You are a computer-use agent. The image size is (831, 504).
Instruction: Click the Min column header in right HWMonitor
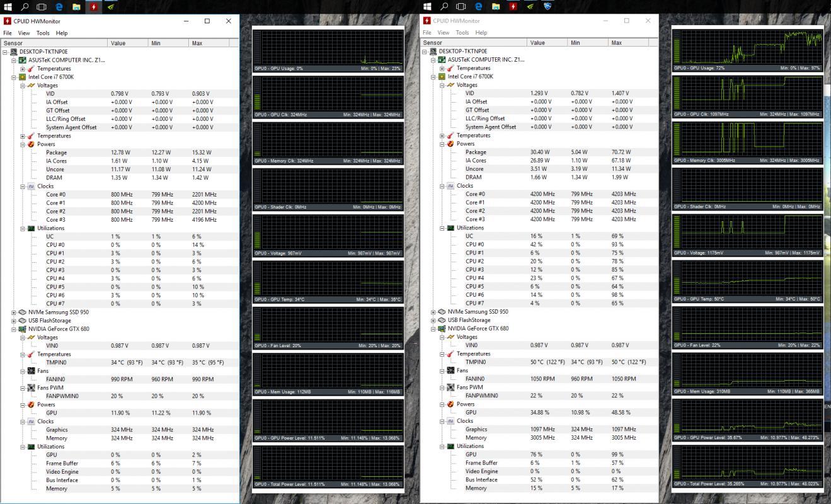pos(588,42)
